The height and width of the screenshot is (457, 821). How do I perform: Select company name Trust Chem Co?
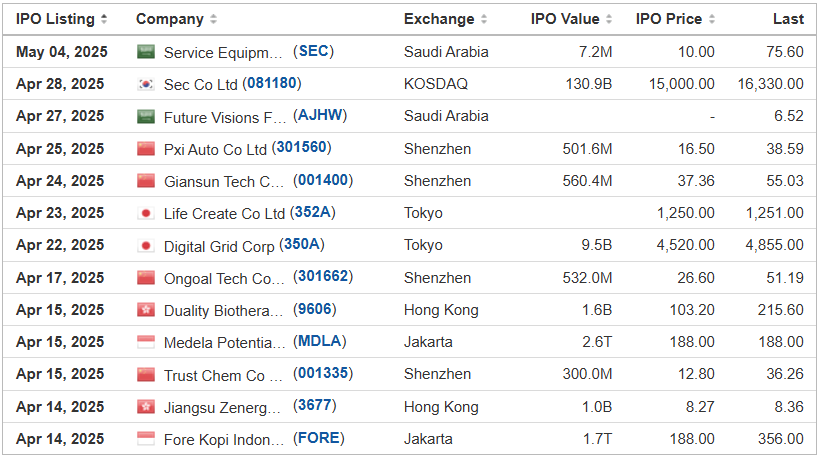(223, 376)
